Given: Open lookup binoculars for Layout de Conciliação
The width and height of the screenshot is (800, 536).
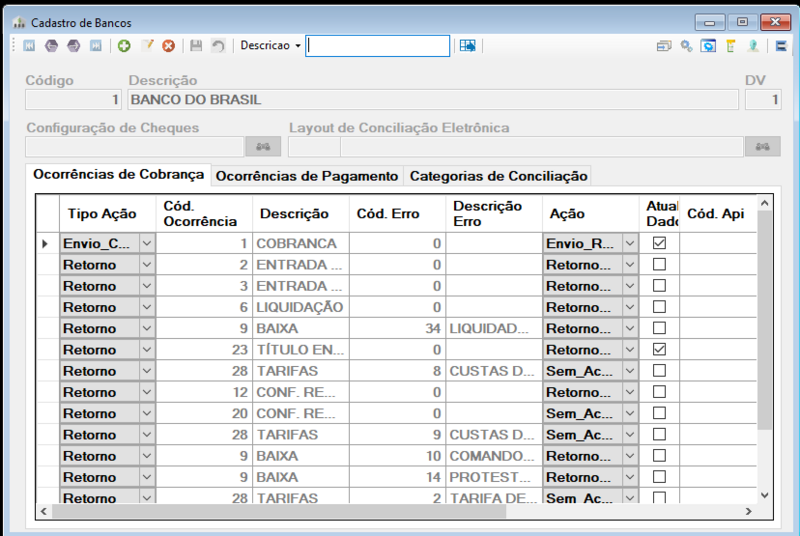Looking at the screenshot, I should [762, 147].
